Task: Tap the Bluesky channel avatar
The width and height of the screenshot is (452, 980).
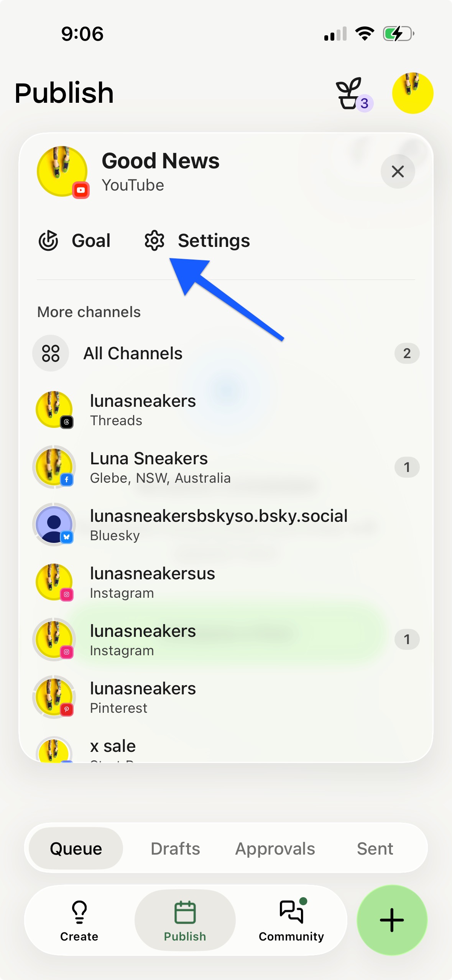Action: [x=54, y=525]
